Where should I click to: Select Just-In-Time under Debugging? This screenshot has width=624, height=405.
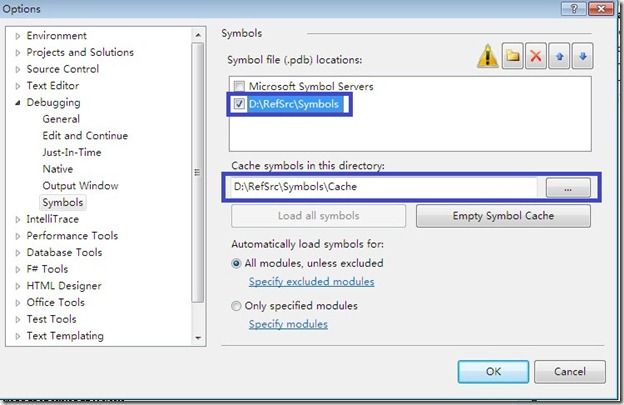(72, 152)
